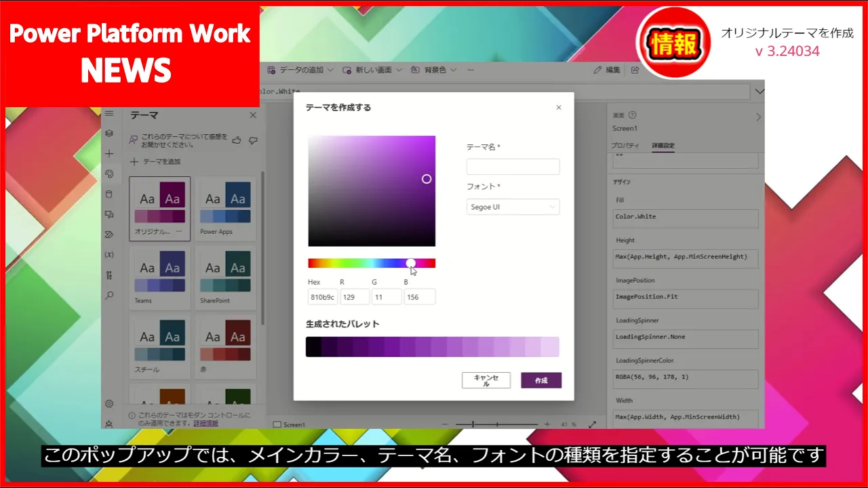Click the saturation picker circle
868x488 pixels.
[427, 179]
